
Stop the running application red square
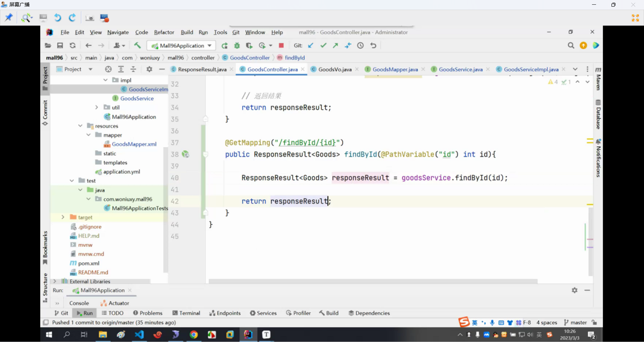click(281, 46)
